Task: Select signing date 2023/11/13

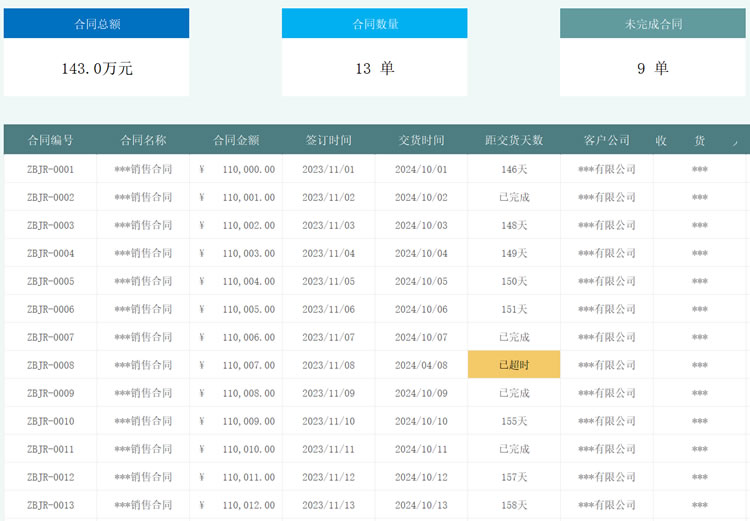Action: click(x=329, y=505)
